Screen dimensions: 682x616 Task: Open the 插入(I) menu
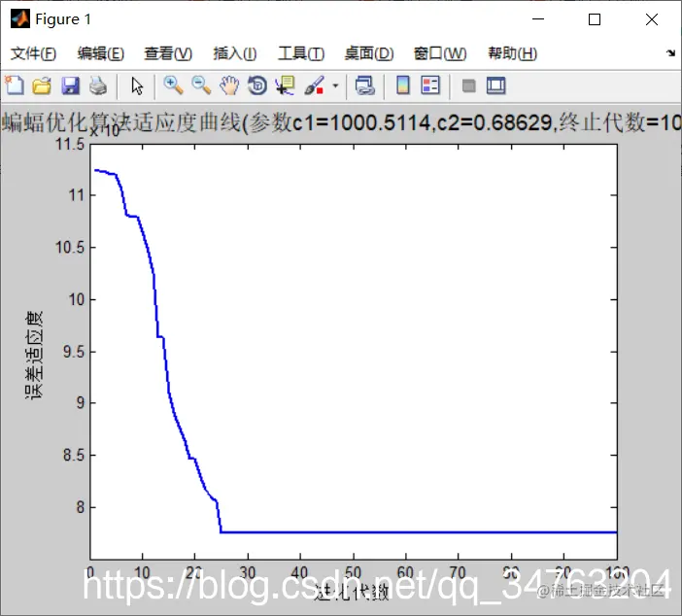tap(235, 53)
